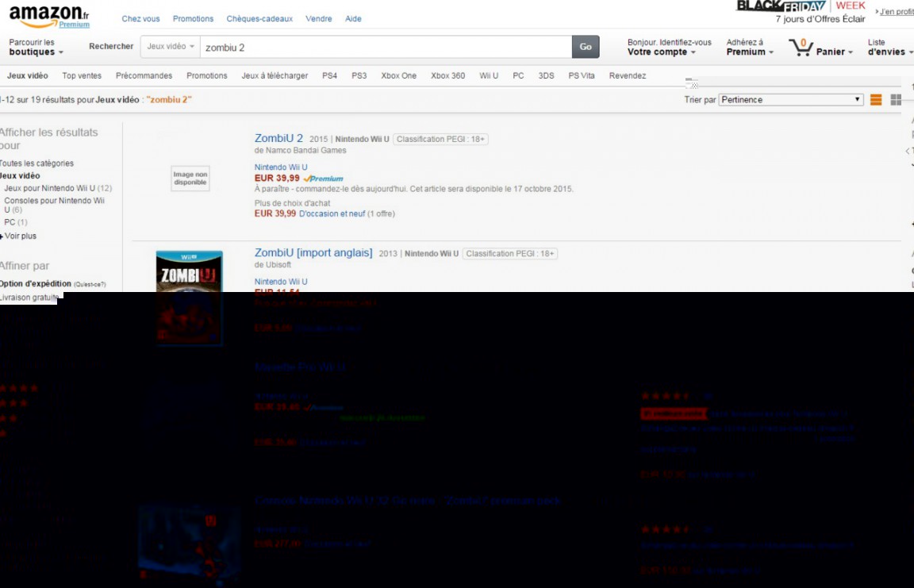Viewport: 914px width, 588px height.
Task: Click the Premium badge under ZombiU 2 price
Action: coord(324,179)
